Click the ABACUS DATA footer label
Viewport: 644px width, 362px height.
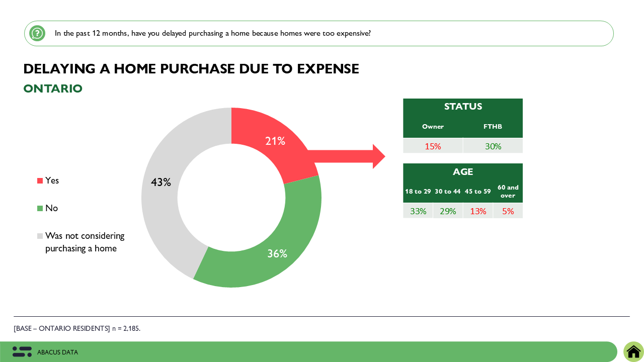pos(57,352)
